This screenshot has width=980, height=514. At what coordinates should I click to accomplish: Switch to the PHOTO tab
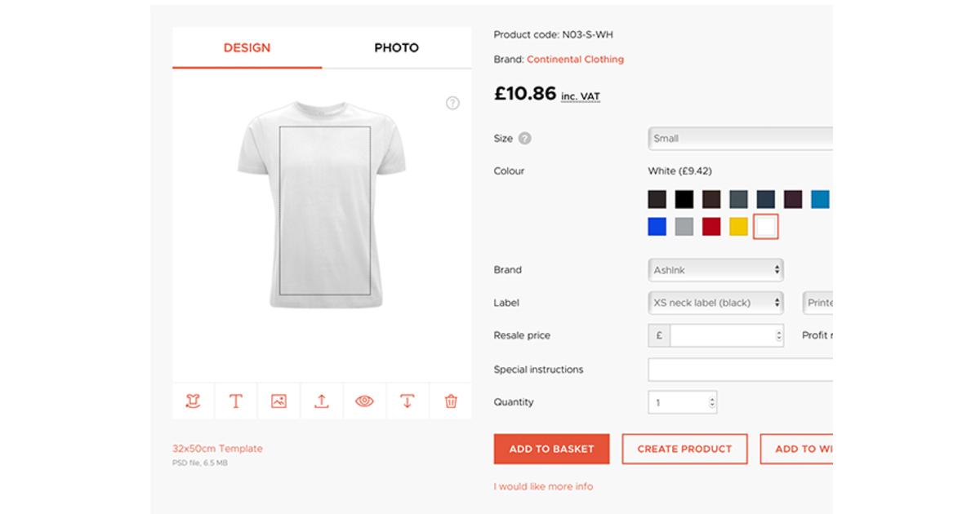point(396,47)
